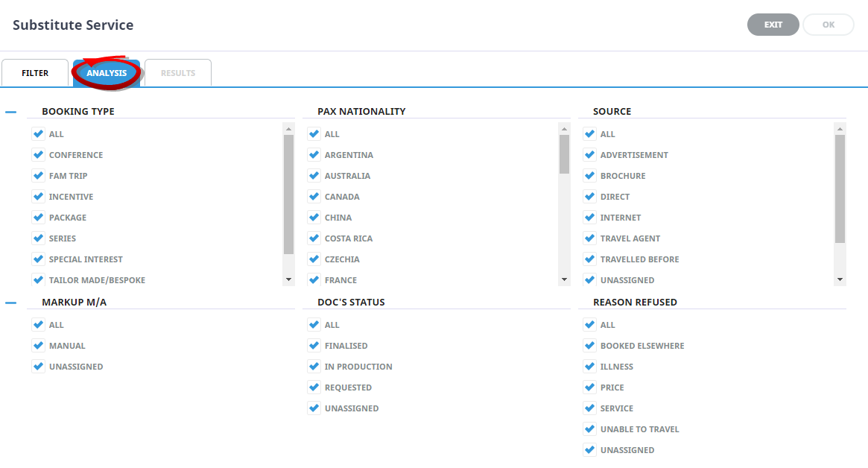Click Pax Nationality scroll-up arrow

[564, 129]
